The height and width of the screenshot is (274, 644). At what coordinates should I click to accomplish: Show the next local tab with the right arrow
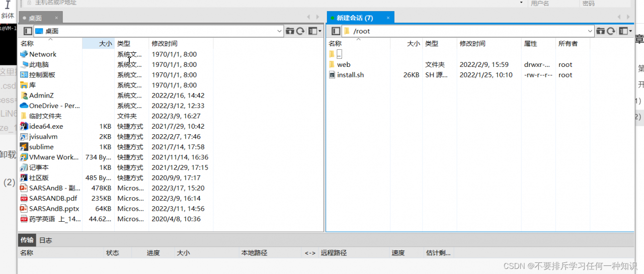[x=317, y=18]
